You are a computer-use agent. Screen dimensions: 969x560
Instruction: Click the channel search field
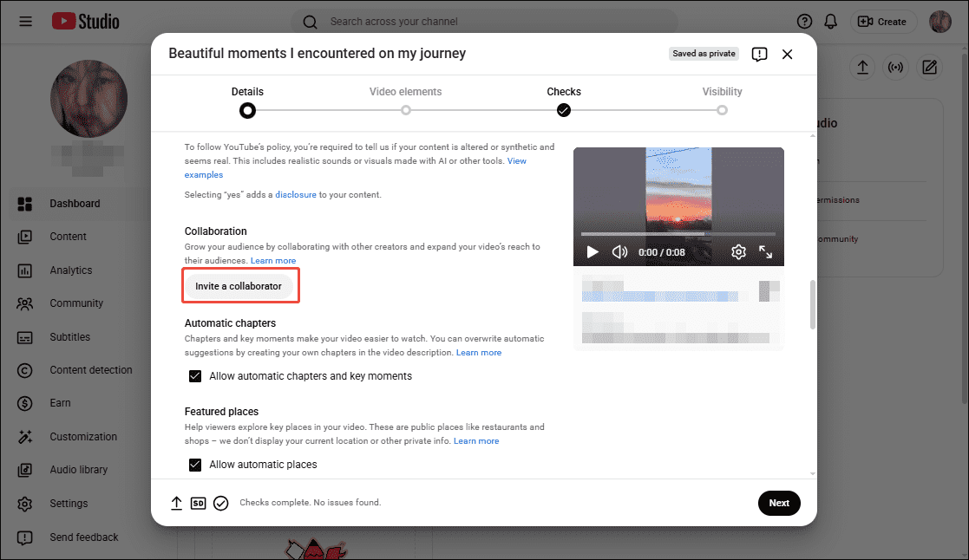(x=486, y=21)
